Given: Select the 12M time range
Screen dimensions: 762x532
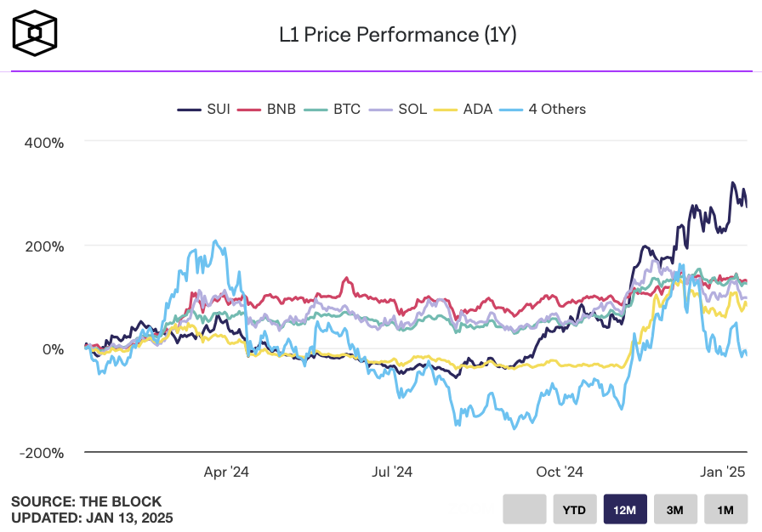Looking at the screenshot, I should [x=625, y=510].
